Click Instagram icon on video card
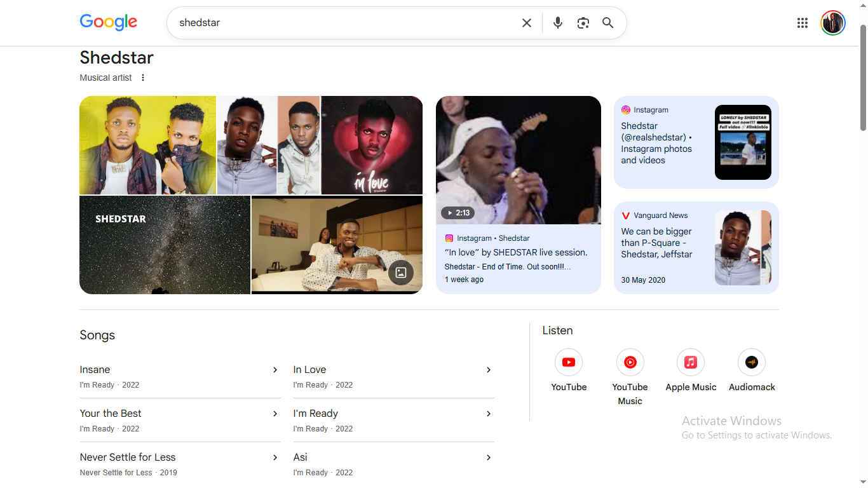Screen dimensions: 868x488 tap(449, 238)
